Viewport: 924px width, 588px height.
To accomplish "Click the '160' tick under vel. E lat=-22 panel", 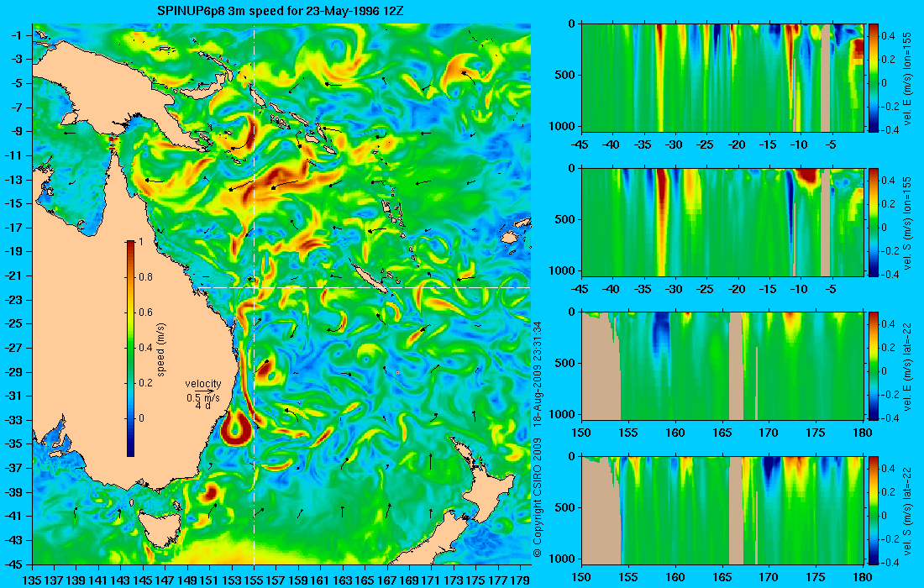I will point(675,433).
